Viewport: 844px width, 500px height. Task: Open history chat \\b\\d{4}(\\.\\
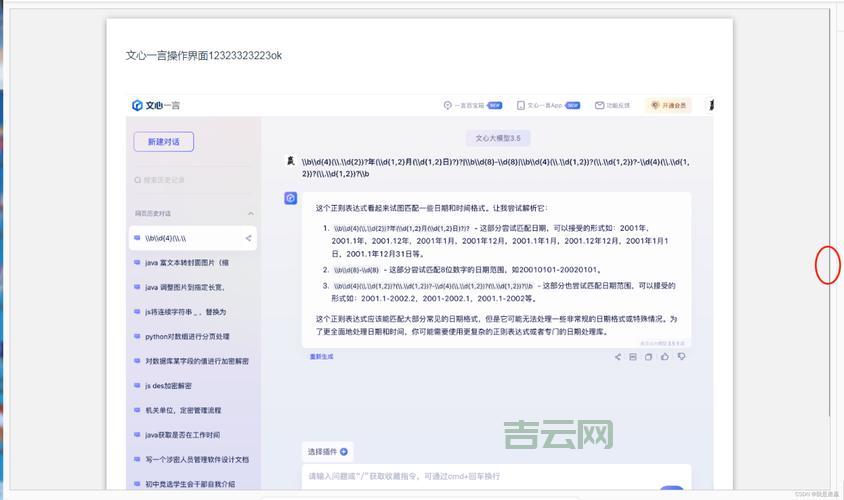pyautogui.click(x=193, y=238)
